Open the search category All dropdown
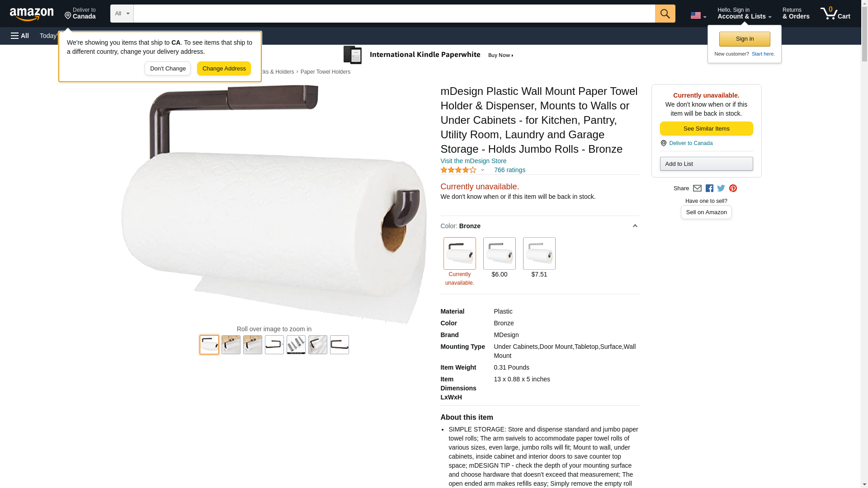The width and height of the screenshot is (868, 488). click(122, 14)
